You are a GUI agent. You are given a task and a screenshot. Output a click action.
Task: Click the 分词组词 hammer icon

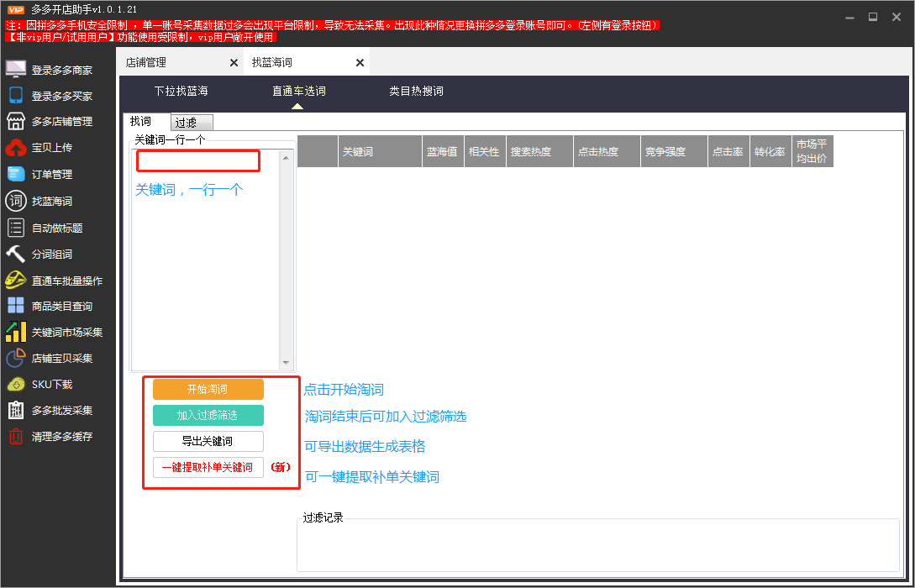[x=16, y=254]
